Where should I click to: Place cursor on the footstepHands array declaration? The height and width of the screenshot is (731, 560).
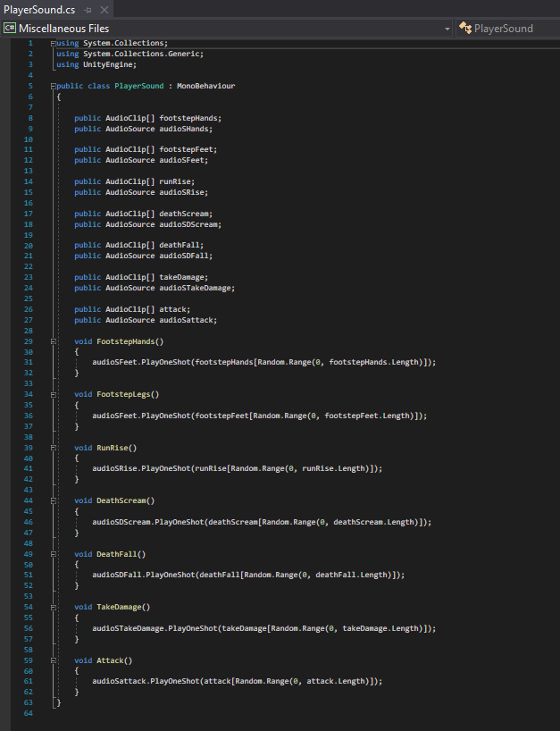pos(189,118)
